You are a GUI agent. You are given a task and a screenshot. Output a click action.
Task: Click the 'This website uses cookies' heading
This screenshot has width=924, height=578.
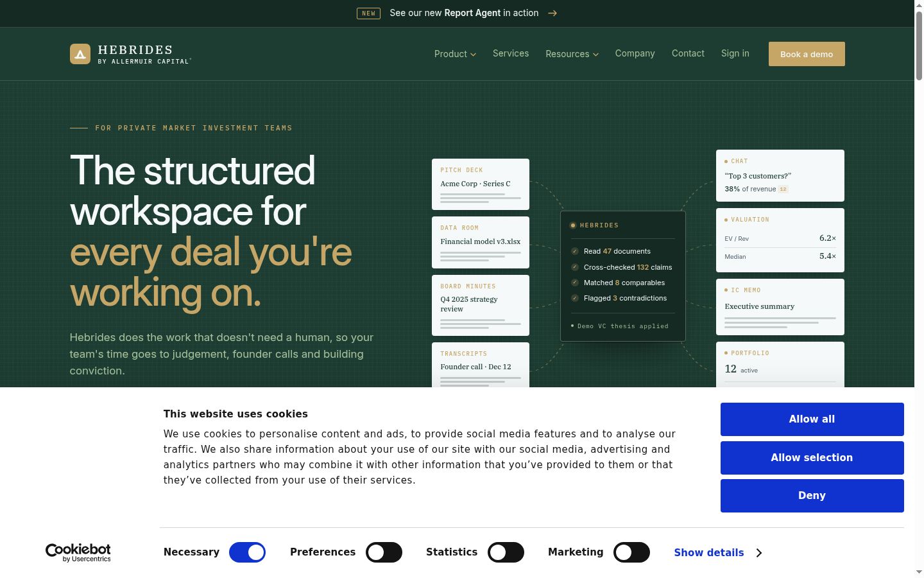coord(235,414)
